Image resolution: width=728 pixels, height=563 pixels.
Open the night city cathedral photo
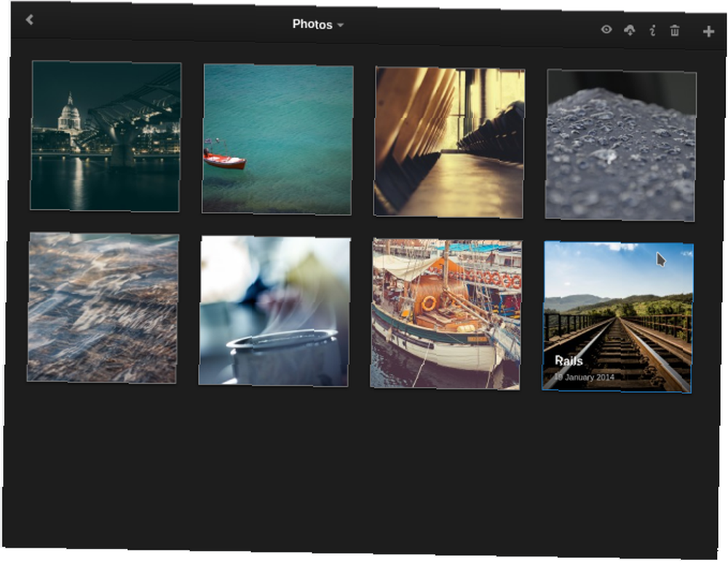tap(106, 137)
